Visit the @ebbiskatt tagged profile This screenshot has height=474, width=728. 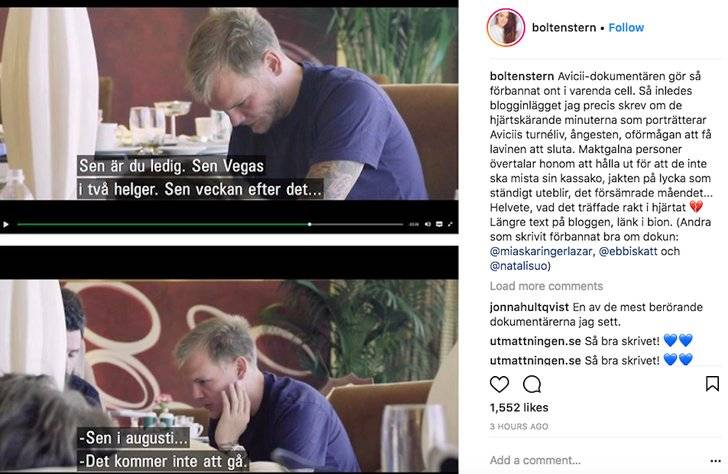click(628, 252)
